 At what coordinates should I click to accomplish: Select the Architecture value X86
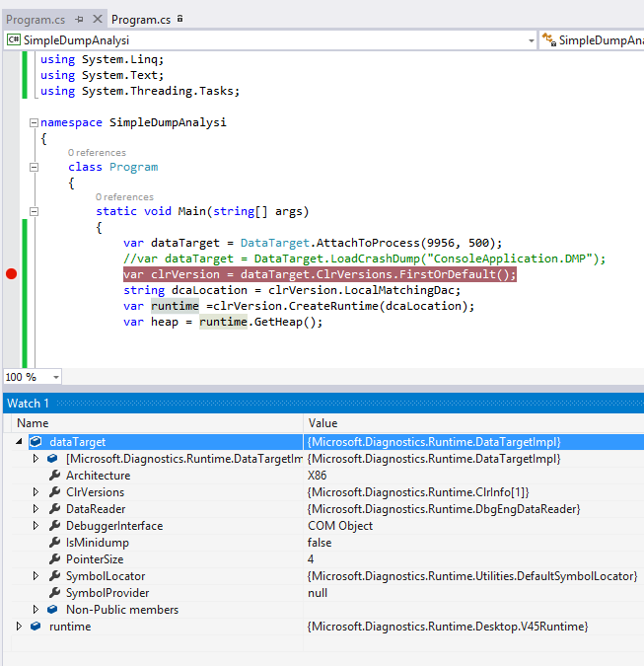[318, 476]
